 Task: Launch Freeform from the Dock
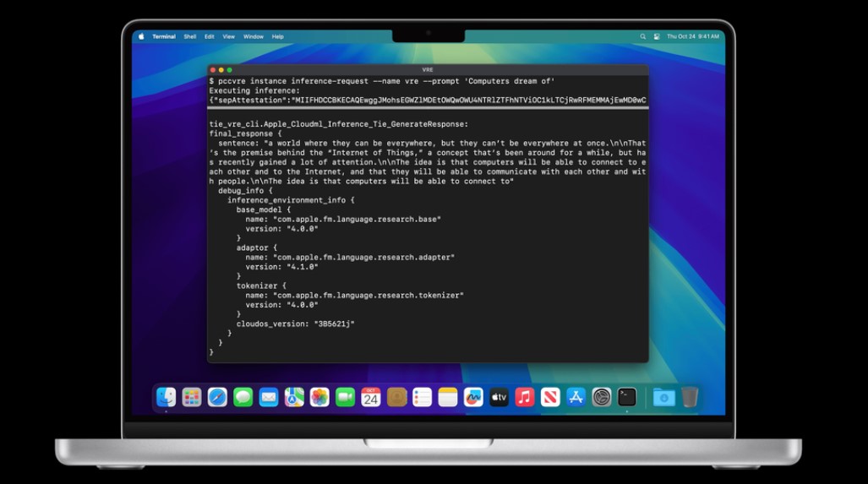pos(473,397)
